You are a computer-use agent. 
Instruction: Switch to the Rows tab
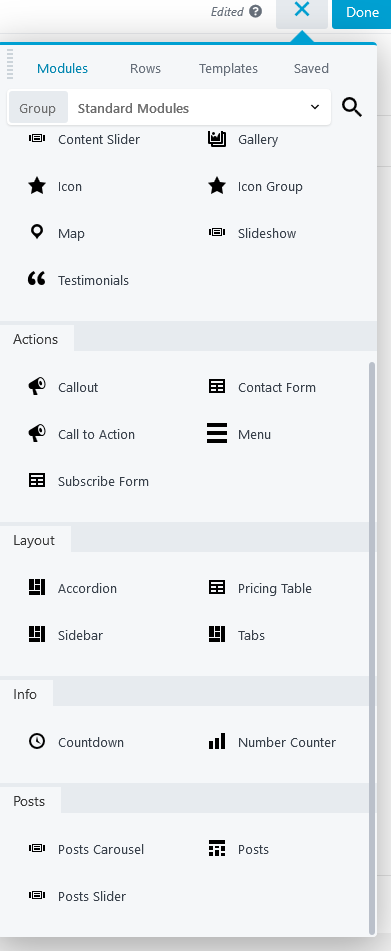click(x=145, y=69)
